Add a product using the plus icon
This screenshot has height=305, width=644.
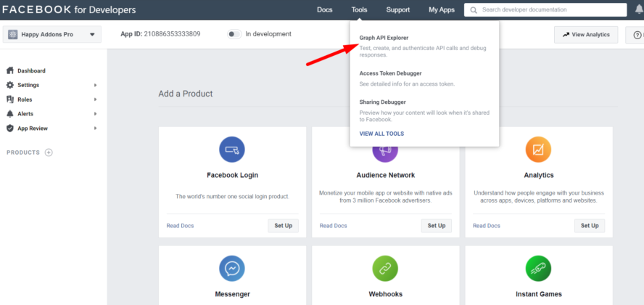tap(49, 152)
